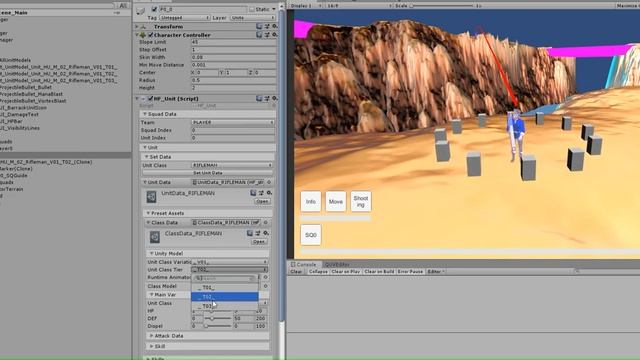Expand the Transform component

click(137, 27)
